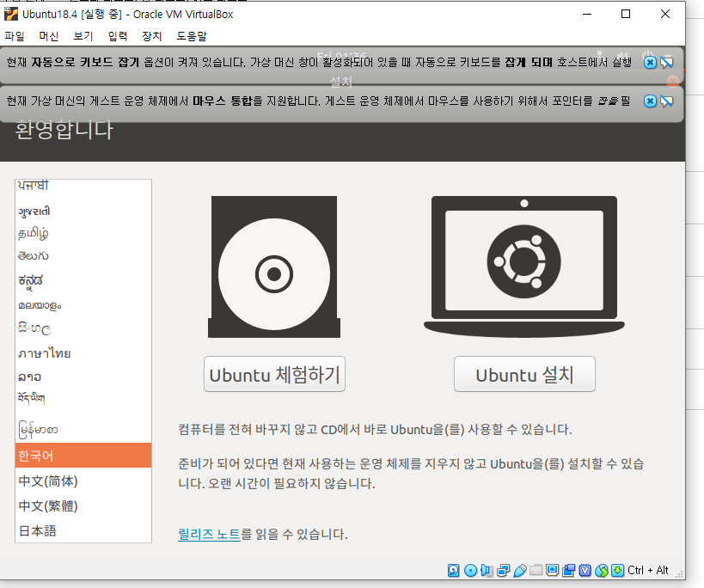The height and width of the screenshot is (588, 704).
Task: Click the Ubuntu 체험하기 button
Action: [x=274, y=374]
